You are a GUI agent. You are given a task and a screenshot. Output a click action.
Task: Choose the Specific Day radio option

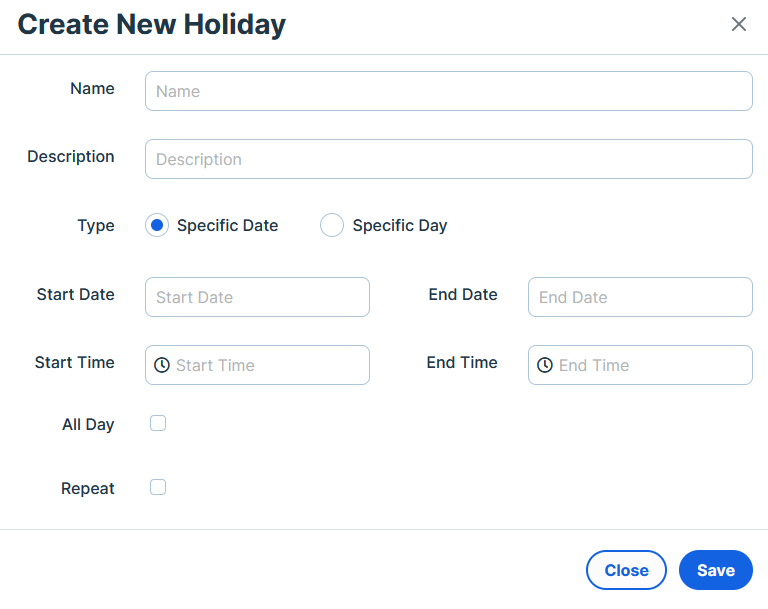pyautogui.click(x=332, y=225)
